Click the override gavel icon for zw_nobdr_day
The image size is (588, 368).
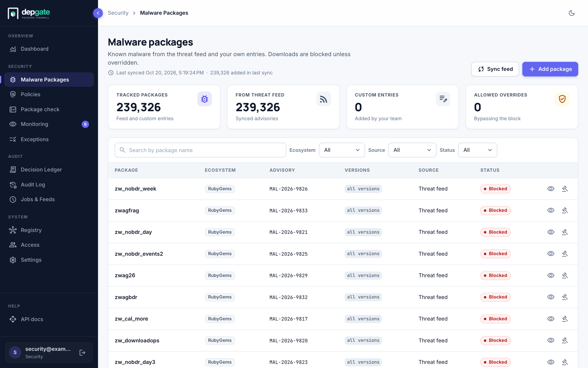tap(565, 232)
